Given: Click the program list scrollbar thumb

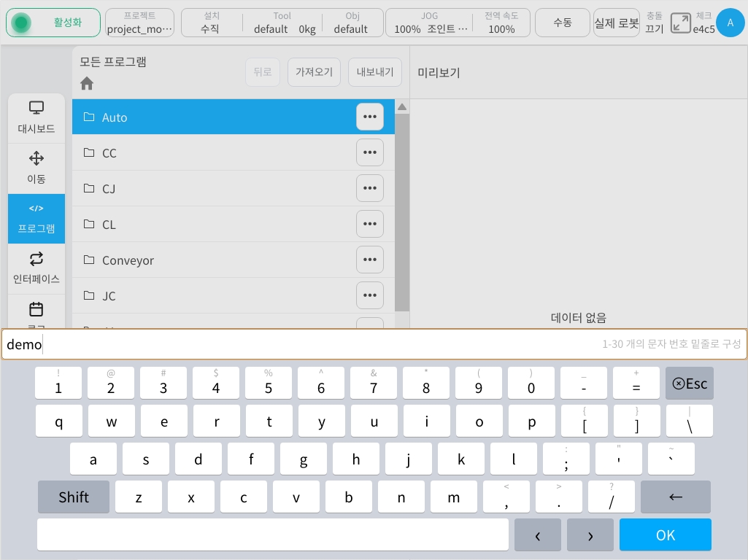Looking at the screenshot, I should point(402,213).
